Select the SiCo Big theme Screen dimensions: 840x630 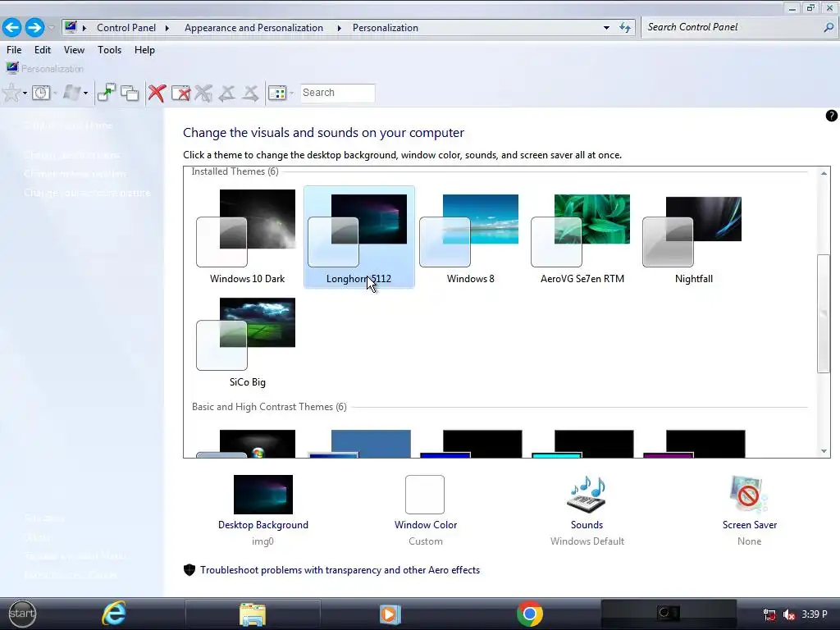pyautogui.click(x=247, y=342)
